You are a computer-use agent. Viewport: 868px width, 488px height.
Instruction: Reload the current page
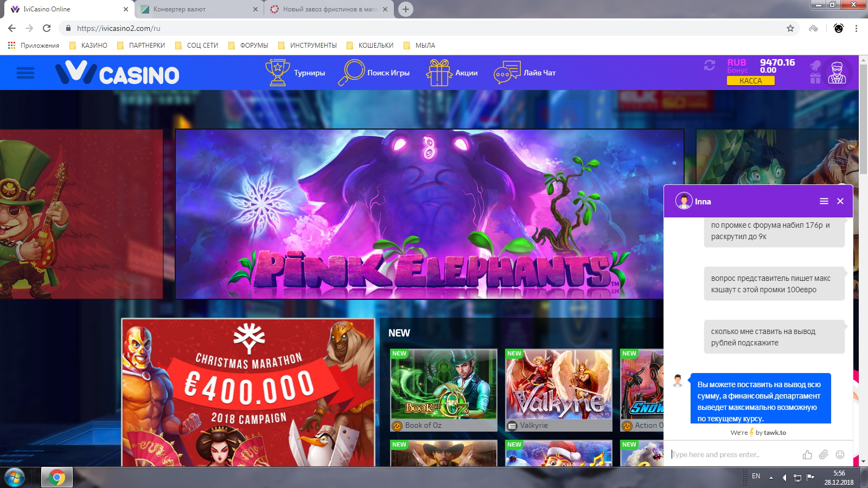pyautogui.click(x=47, y=28)
